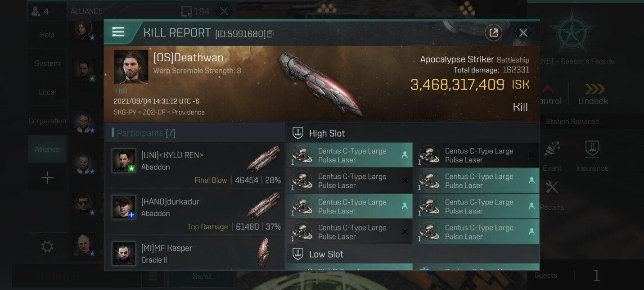Undock from the station
The image size is (644, 290).
[x=593, y=94]
